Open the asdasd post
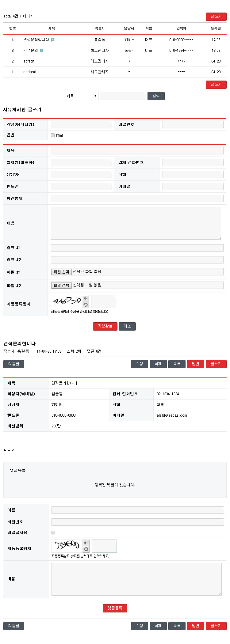The width and height of the screenshot is (230, 644). pos(30,72)
